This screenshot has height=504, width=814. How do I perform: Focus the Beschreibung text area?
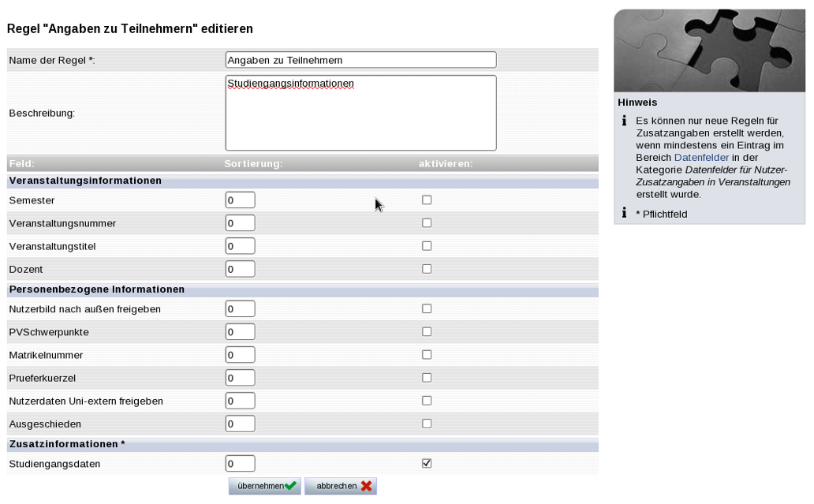[x=360, y=113]
